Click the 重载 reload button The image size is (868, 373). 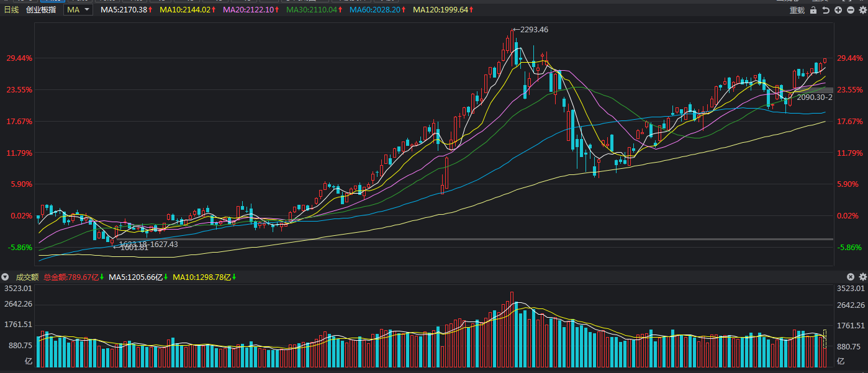point(797,10)
